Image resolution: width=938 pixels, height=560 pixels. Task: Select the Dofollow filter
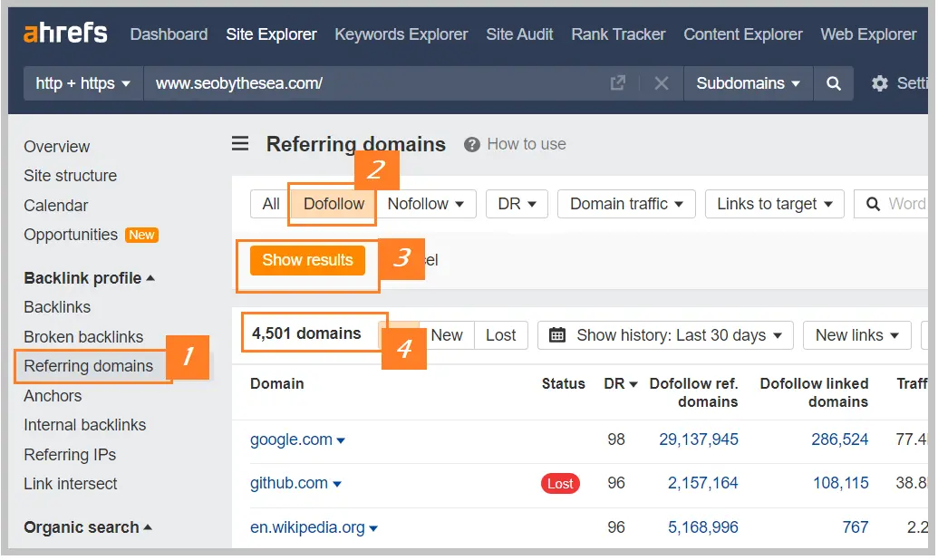(334, 204)
